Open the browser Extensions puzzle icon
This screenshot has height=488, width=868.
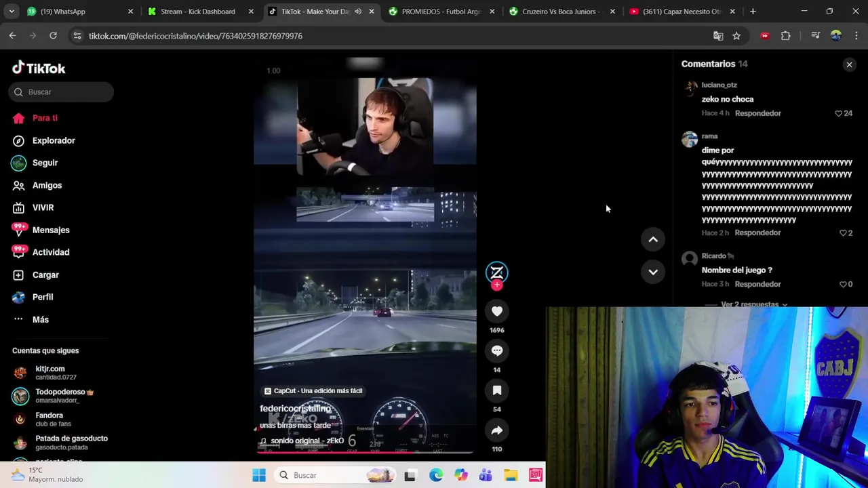pos(785,36)
